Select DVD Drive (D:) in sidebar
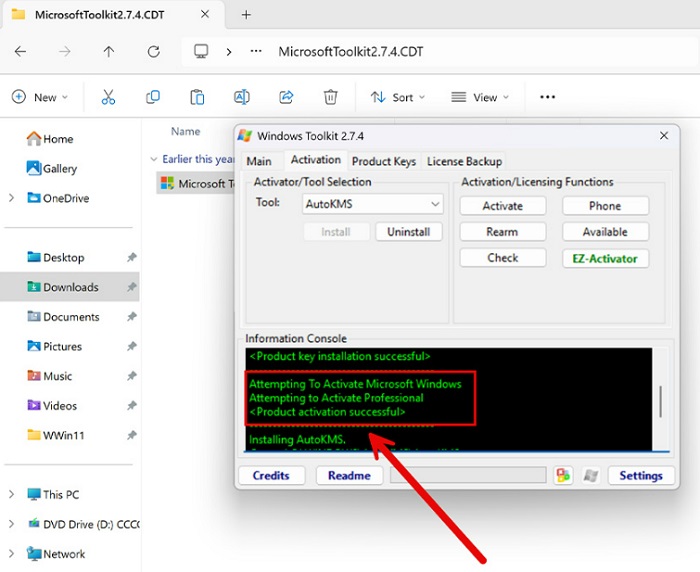700x572 pixels. (x=83, y=524)
